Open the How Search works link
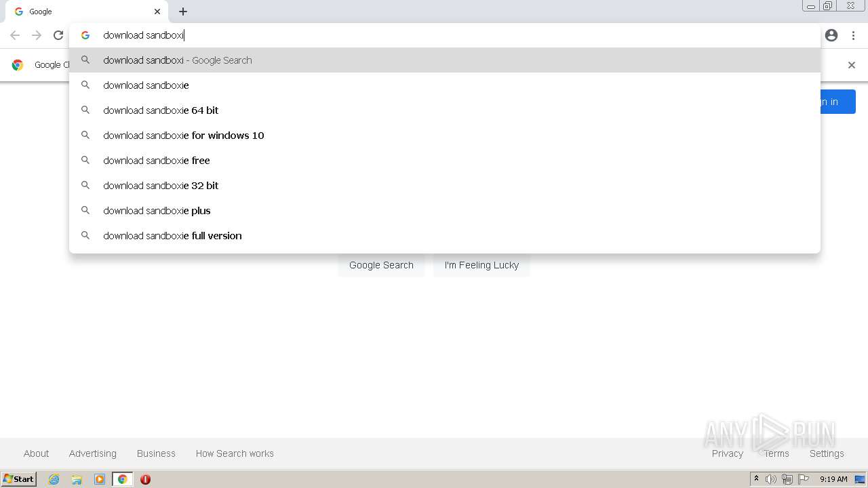 (x=235, y=453)
